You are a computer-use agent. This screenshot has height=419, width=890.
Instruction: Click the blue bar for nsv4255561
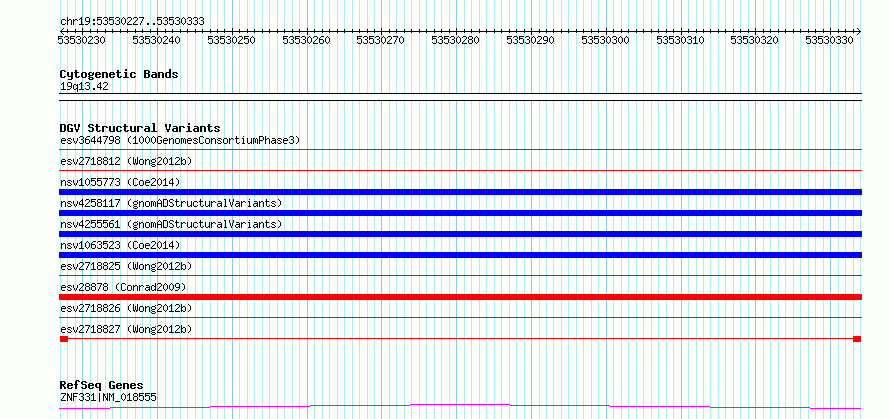click(460, 234)
